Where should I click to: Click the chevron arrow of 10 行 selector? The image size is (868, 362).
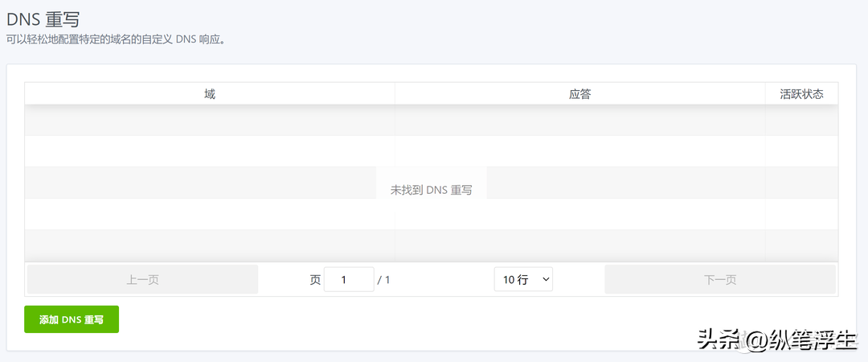pos(546,279)
